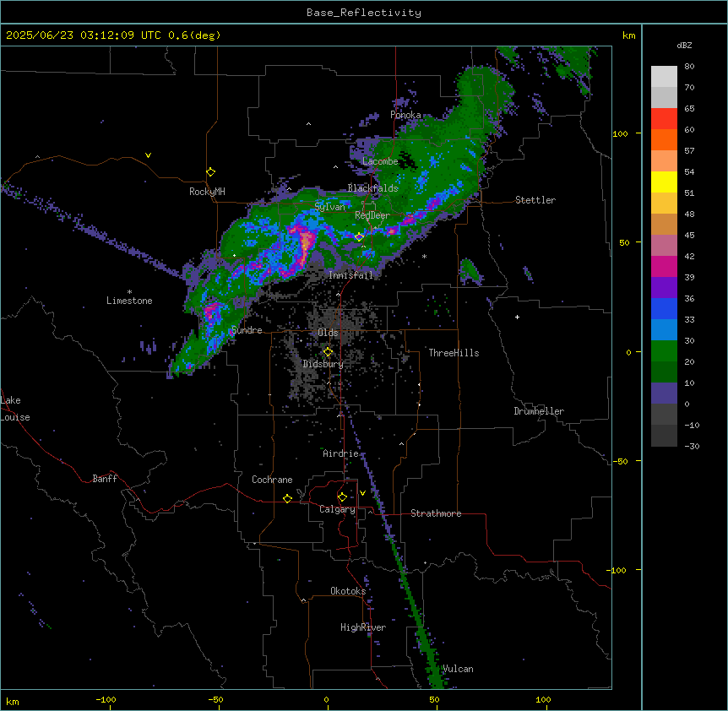This screenshot has width=728, height=711.
Task: Choose the dark green swatch between 20 and 10
Action: 664,372
